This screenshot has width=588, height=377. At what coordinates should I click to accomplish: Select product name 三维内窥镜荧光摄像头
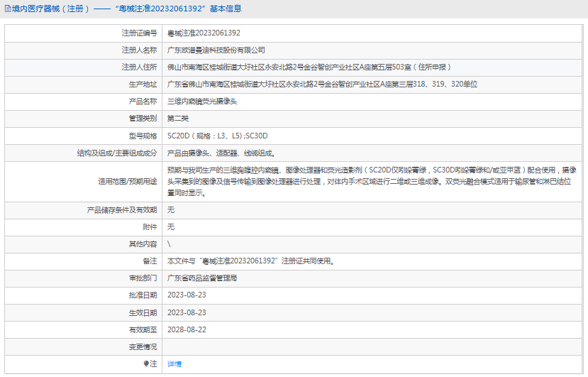[x=202, y=102]
